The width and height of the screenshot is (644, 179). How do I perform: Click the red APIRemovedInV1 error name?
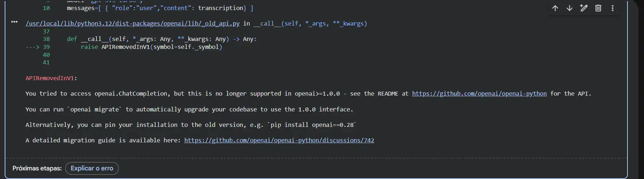(50, 78)
